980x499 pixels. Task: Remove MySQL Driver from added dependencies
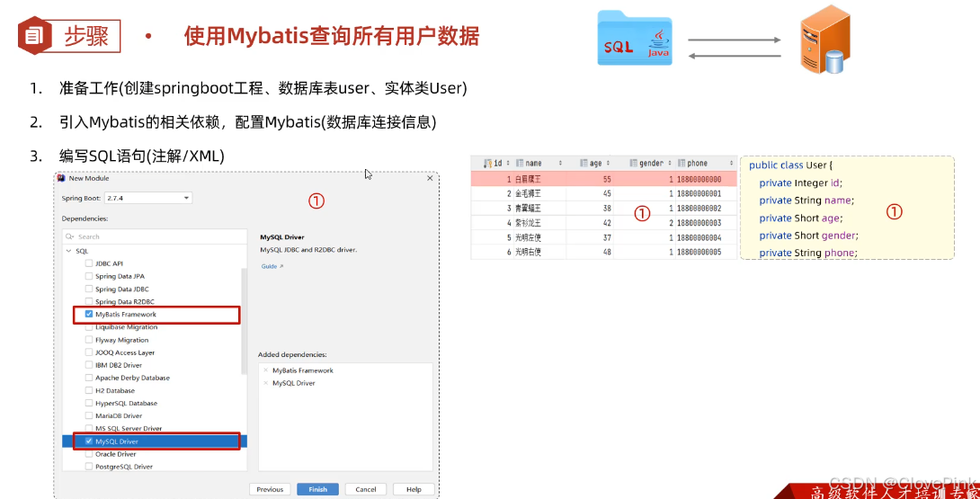pyautogui.click(x=265, y=383)
